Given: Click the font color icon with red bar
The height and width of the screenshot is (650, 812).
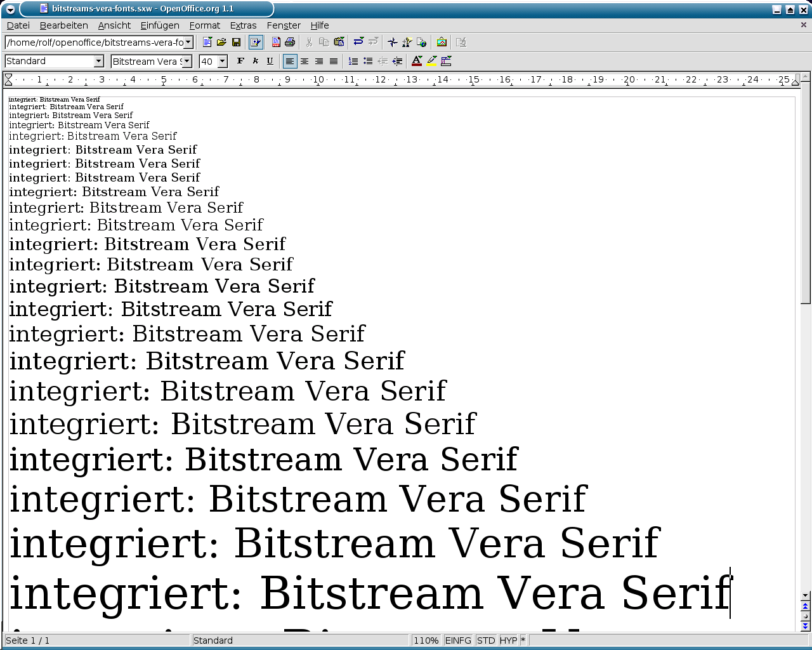Looking at the screenshot, I should click(417, 62).
